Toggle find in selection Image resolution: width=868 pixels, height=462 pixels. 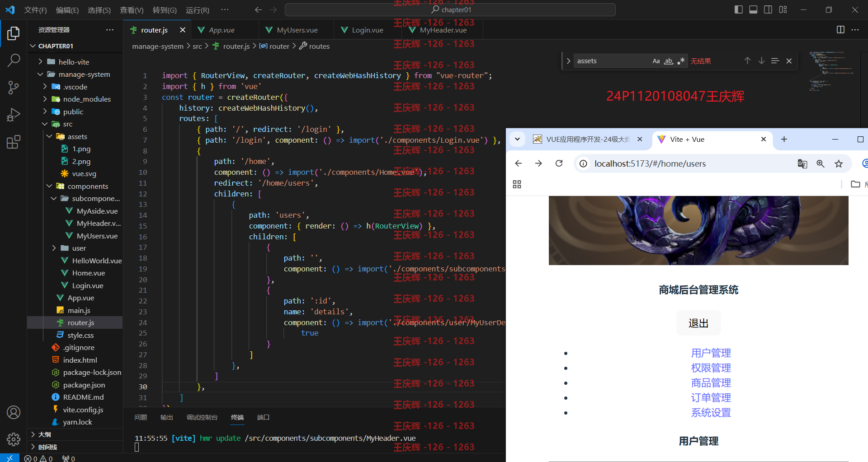tap(775, 61)
